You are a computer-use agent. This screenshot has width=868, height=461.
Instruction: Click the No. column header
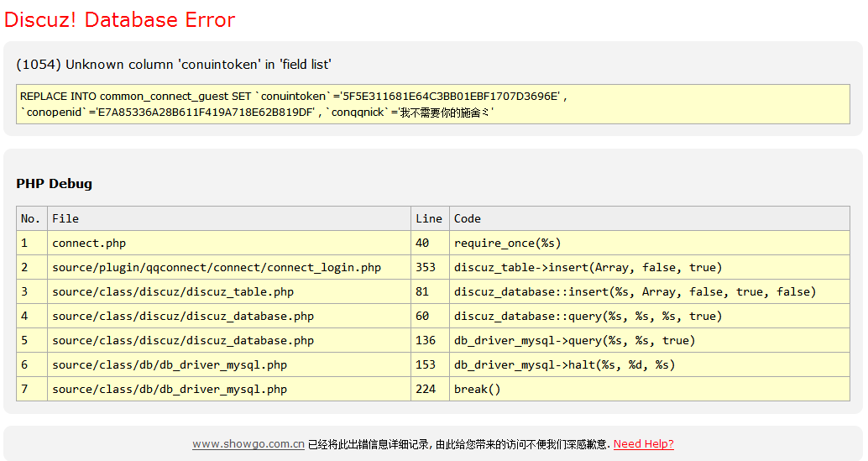click(32, 218)
